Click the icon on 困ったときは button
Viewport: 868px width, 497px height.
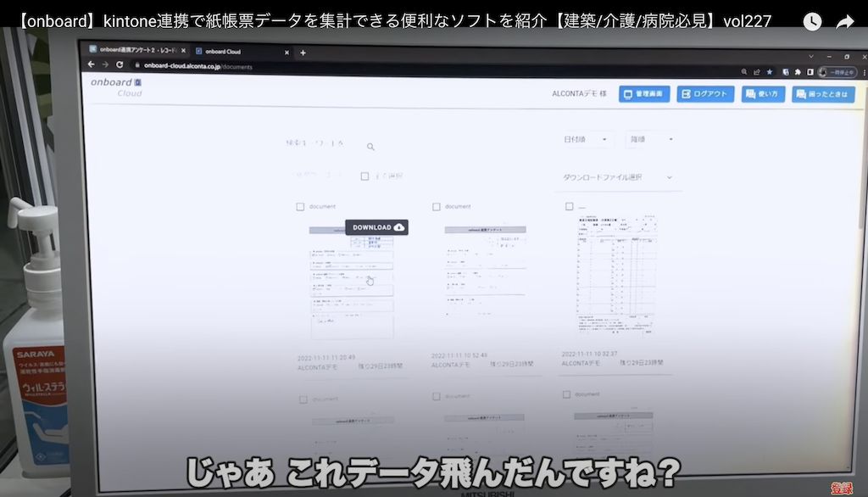(x=800, y=94)
